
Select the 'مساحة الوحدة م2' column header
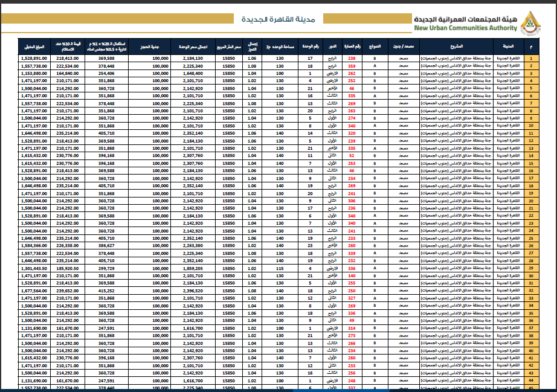point(280,47)
